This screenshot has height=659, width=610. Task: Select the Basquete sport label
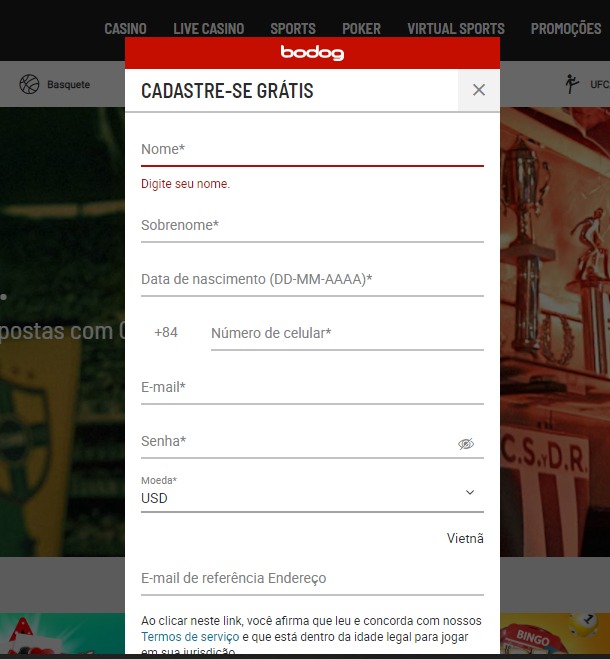coord(69,84)
